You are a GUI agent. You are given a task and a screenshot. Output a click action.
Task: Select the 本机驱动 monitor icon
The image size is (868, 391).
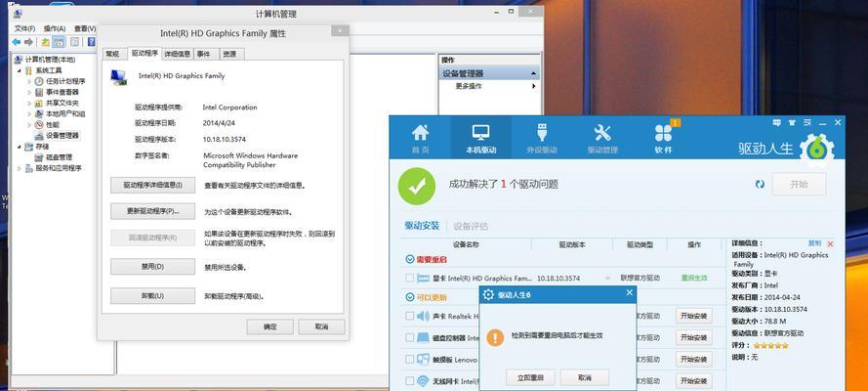coord(480,133)
